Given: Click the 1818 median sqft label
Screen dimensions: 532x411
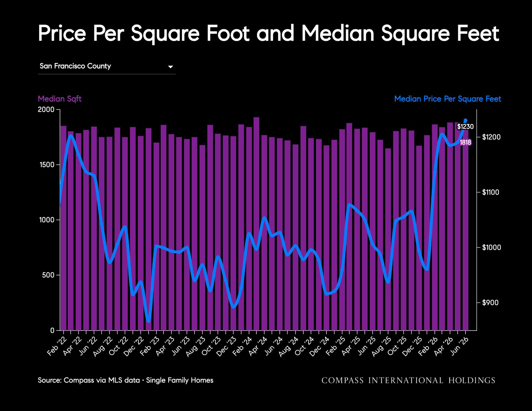Looking at the screenshot, I should [465, 142].
